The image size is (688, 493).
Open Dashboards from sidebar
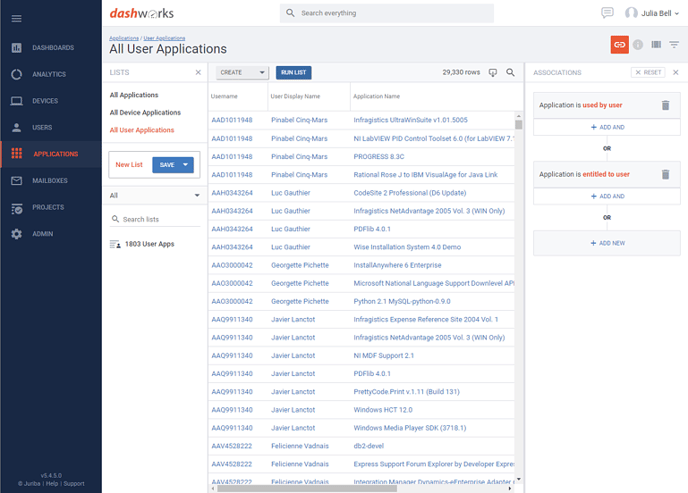pyautogui.click(x=51, y=47)
